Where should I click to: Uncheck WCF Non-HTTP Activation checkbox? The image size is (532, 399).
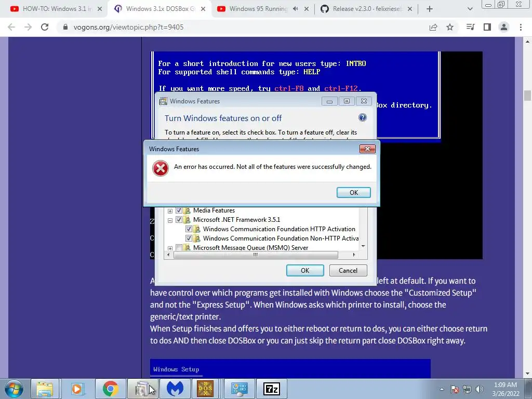tap(189, 238)
